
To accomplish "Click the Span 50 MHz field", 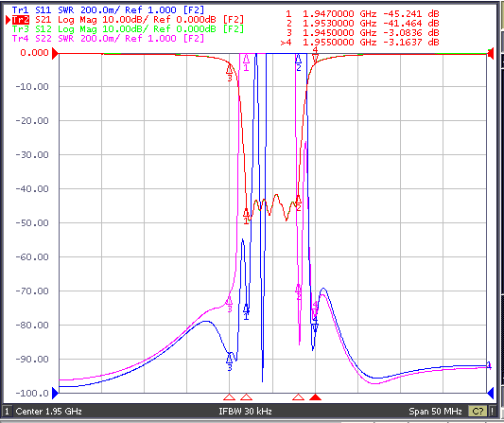I will click(435, 411).
